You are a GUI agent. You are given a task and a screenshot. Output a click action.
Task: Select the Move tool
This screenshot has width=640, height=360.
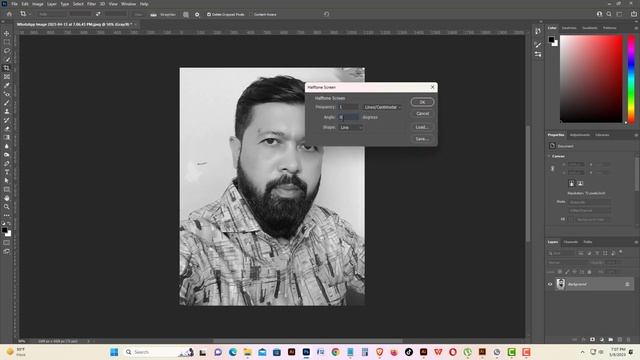7,33
